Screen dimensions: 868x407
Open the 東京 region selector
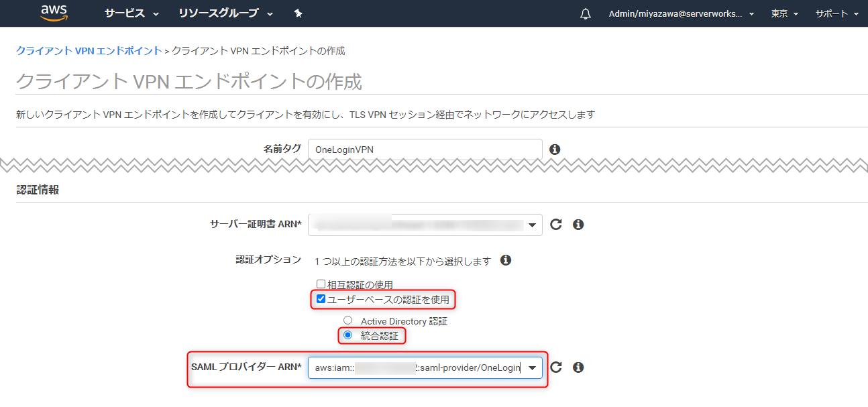click(784, 13)
